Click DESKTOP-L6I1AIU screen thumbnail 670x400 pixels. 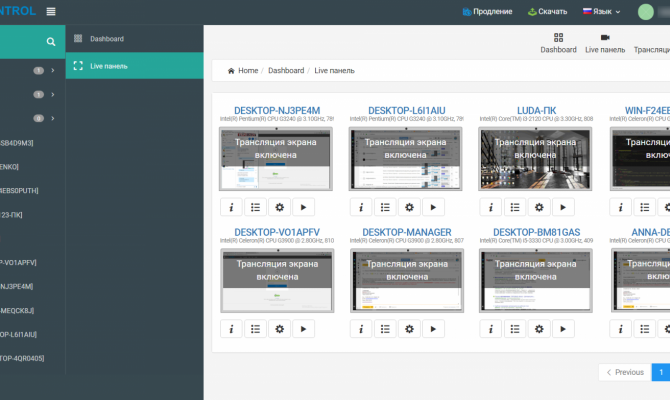(406, 159)
